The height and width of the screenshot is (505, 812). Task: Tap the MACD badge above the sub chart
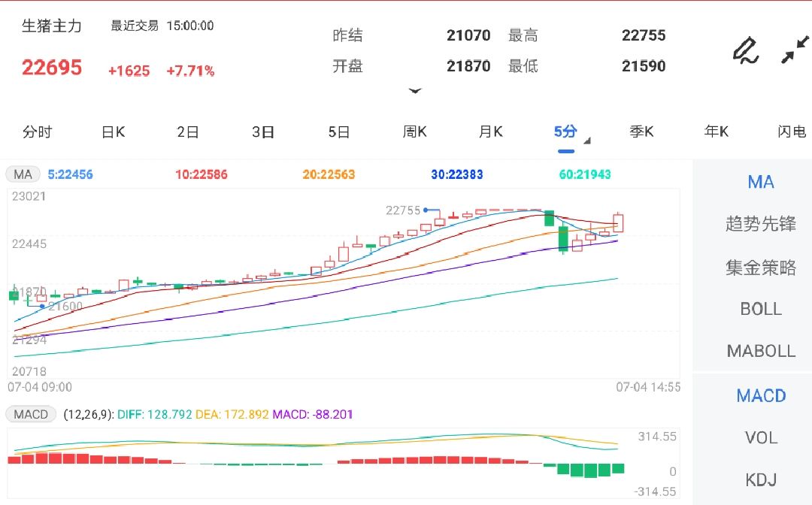coord(31,415)
